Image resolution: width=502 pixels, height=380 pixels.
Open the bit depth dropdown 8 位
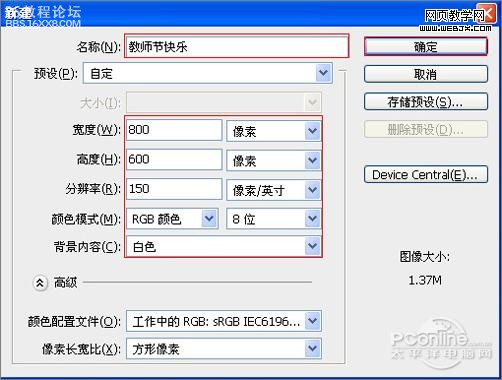point(274,219)
